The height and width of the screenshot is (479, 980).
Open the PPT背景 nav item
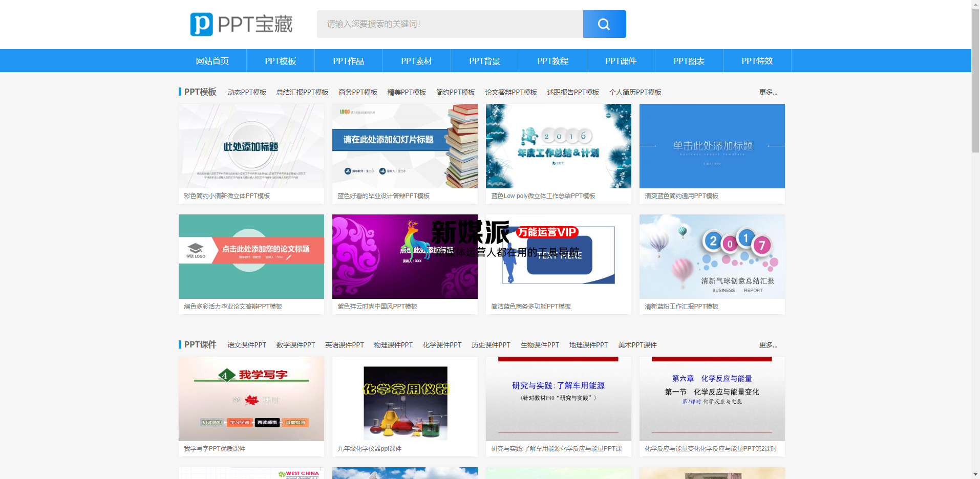point(485,61)
